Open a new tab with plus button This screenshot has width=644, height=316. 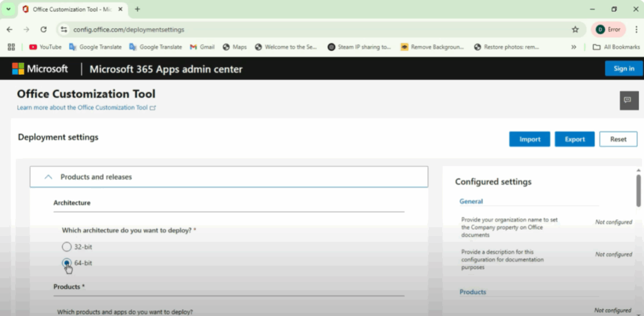click(x=137, y=9)
